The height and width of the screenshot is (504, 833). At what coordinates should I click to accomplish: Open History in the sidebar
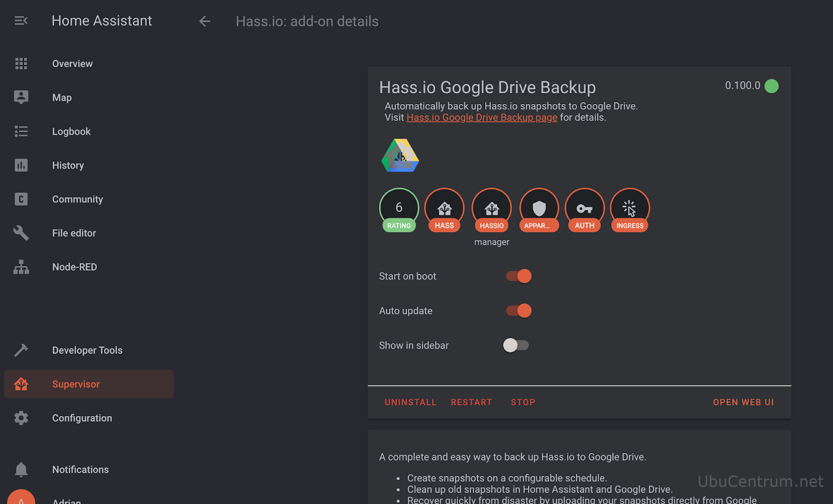(89, 165)
